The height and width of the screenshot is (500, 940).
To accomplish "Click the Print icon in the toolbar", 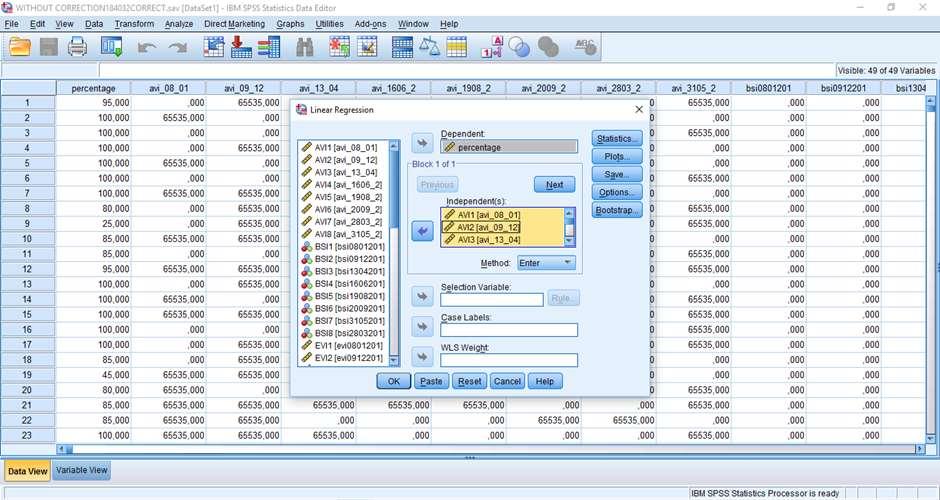I will pos(77,47).
